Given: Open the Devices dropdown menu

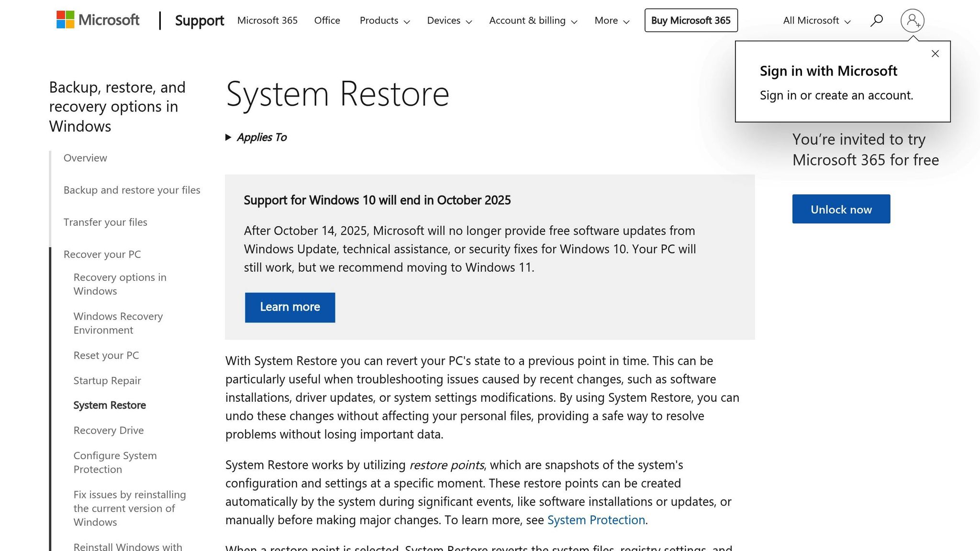Looking at the screenshot, I should (x=449, y=21).
